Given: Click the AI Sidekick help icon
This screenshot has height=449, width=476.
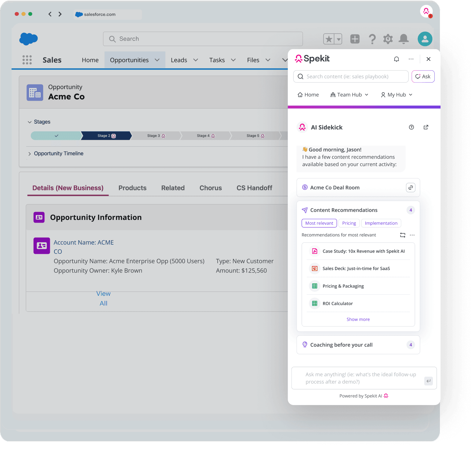Looking at the screenshot, I should tap(411, 127).
